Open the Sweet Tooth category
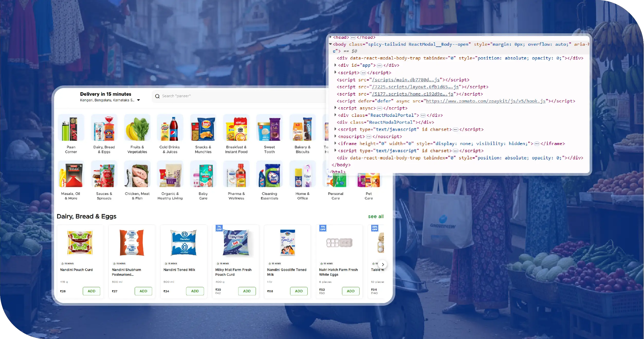 click(269, 128)
